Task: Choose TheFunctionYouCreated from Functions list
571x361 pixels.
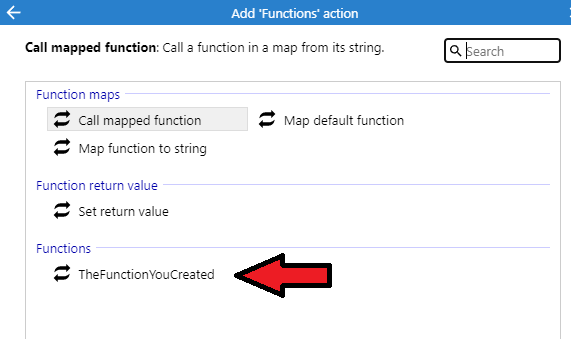Action: point(134,274)
